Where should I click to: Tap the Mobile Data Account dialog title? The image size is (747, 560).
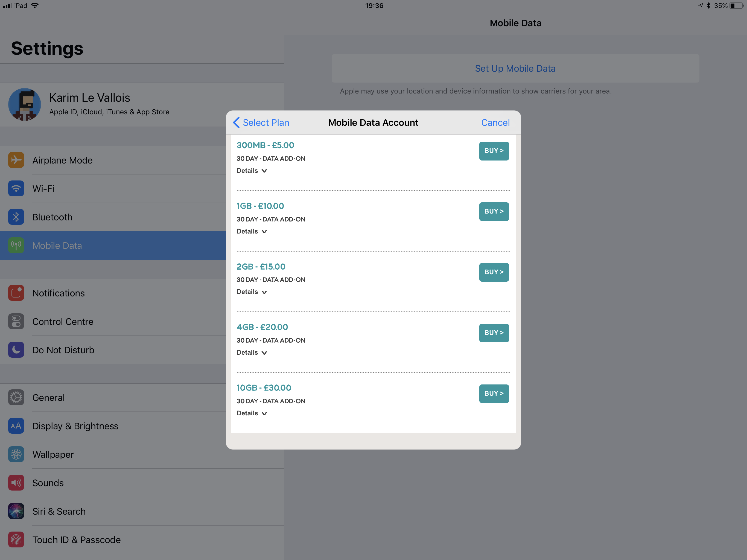click(x=373, y=122)
